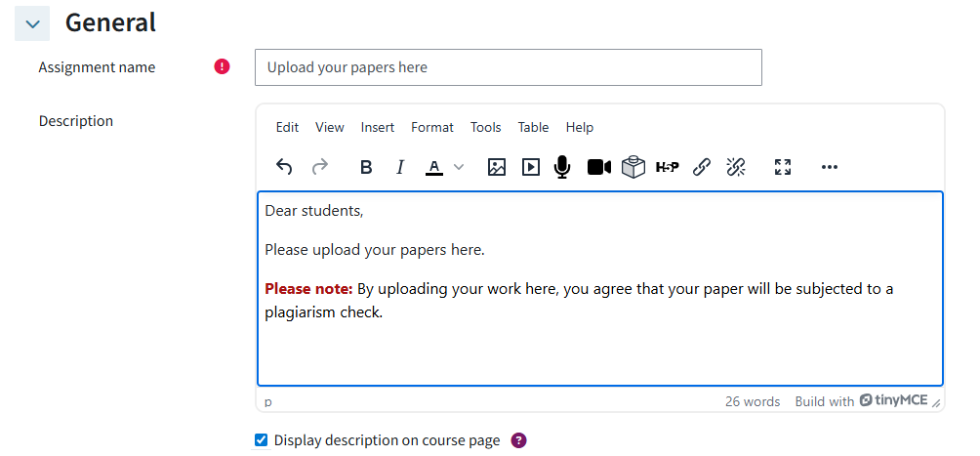Record video with the camera icon
Screen dimensions: 980x456
(598, 167)
